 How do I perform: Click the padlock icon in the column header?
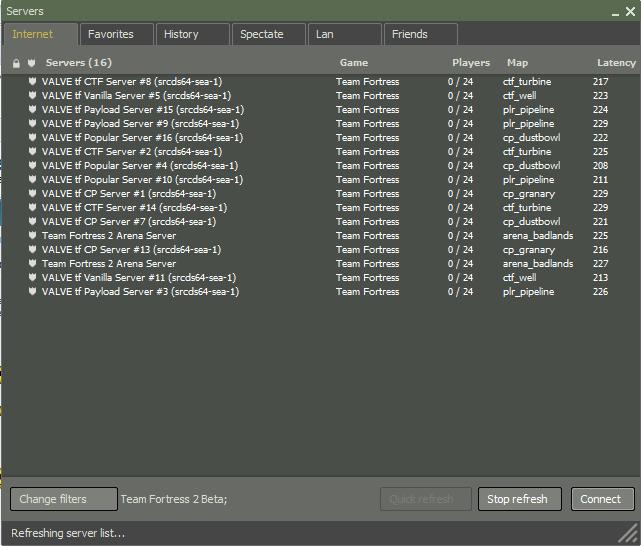click(x=16, y=63)
